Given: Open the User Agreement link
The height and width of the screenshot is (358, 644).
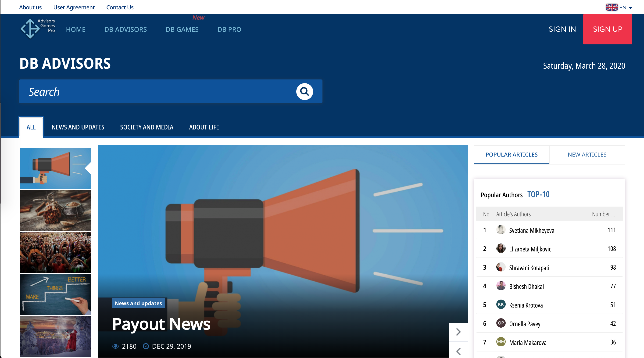Looking at the screenshot, I should (74, 7).
